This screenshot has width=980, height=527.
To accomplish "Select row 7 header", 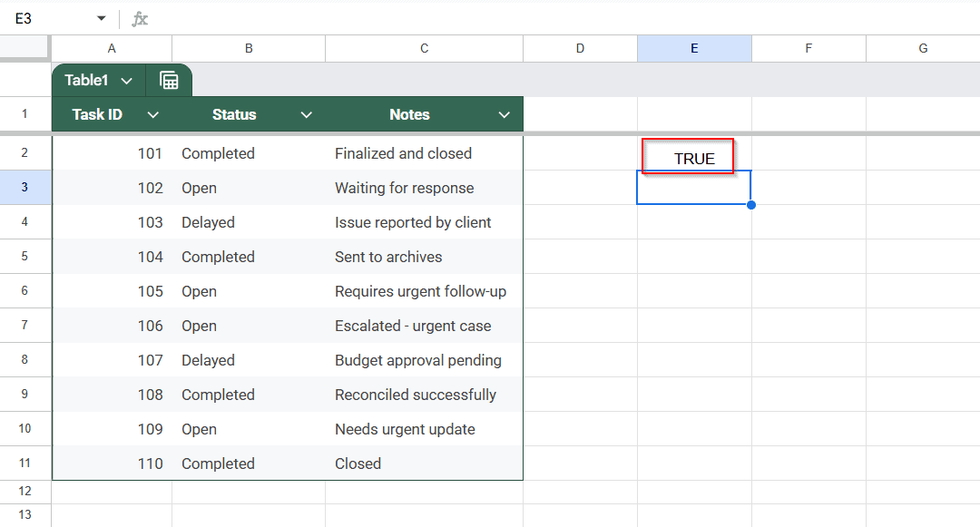I will pyautogui.click(x=25, y=325).
